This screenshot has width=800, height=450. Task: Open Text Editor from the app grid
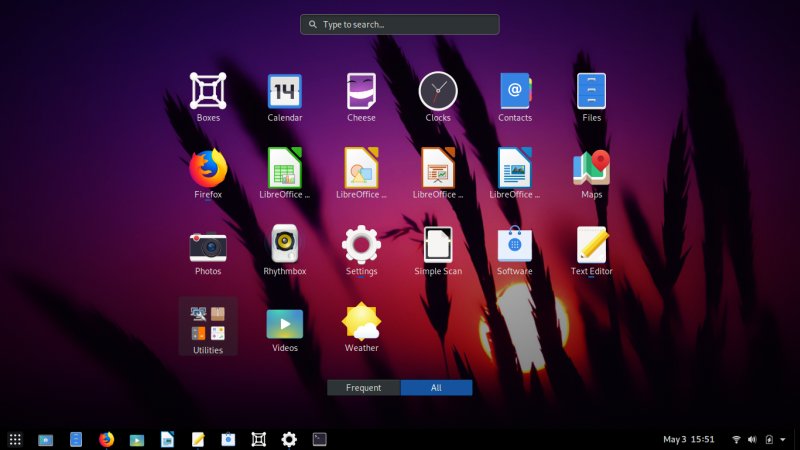coord(591,251)
